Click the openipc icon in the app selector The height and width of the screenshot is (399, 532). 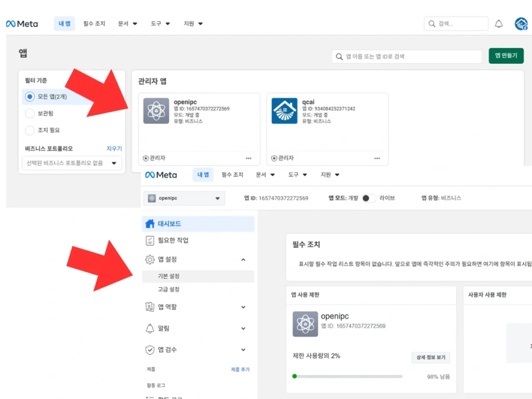click(x=152, y=198)
